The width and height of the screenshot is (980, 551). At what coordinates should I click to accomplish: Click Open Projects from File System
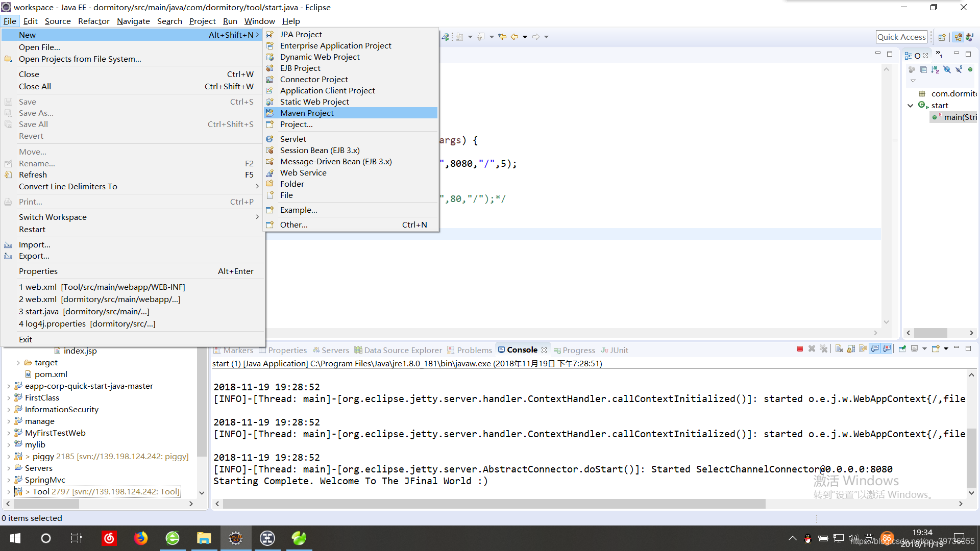[133, 59]
